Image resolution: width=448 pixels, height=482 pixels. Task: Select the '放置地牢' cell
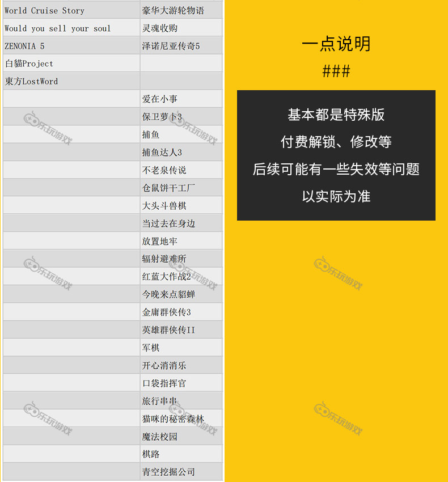[181, 242]
